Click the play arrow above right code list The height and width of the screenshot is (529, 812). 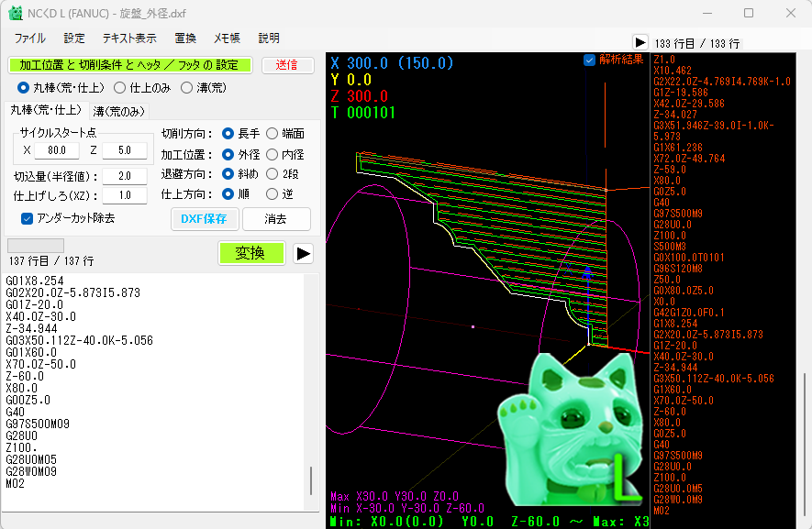tap(640, 42)
